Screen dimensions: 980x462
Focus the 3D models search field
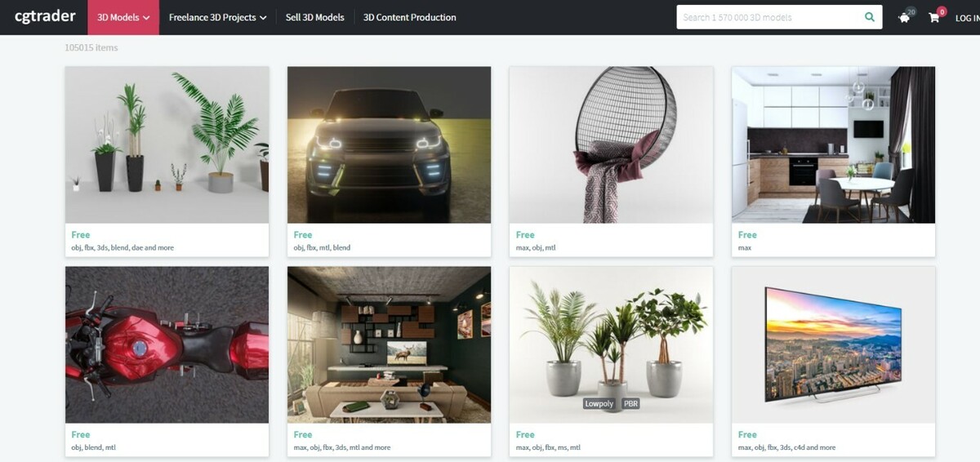coord(770,17)
